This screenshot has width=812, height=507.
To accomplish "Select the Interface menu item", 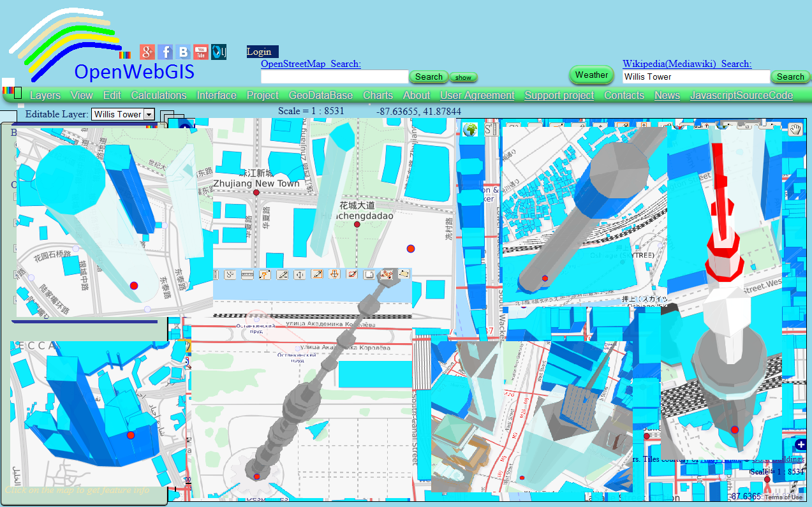I will tap(216, 95).
